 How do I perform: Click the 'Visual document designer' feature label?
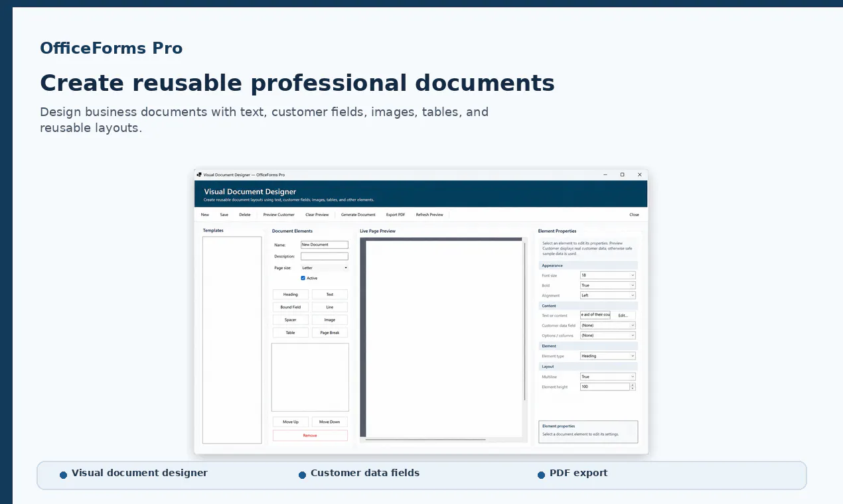(x=139, y=473)
